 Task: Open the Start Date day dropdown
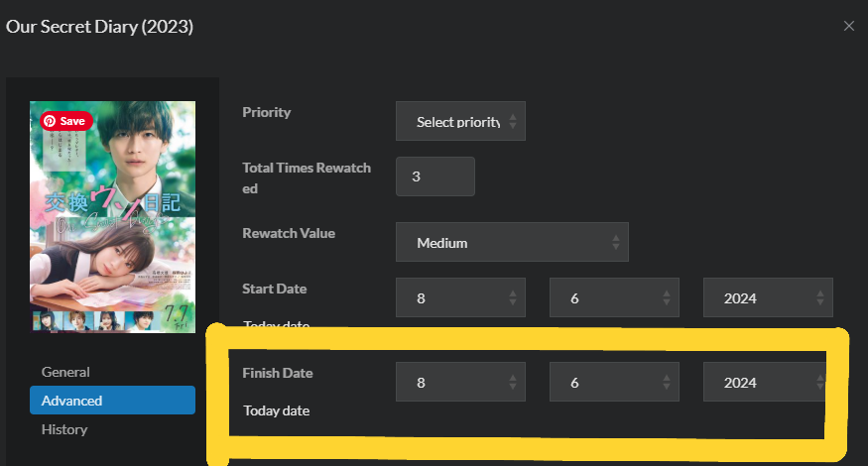[614, 297]
